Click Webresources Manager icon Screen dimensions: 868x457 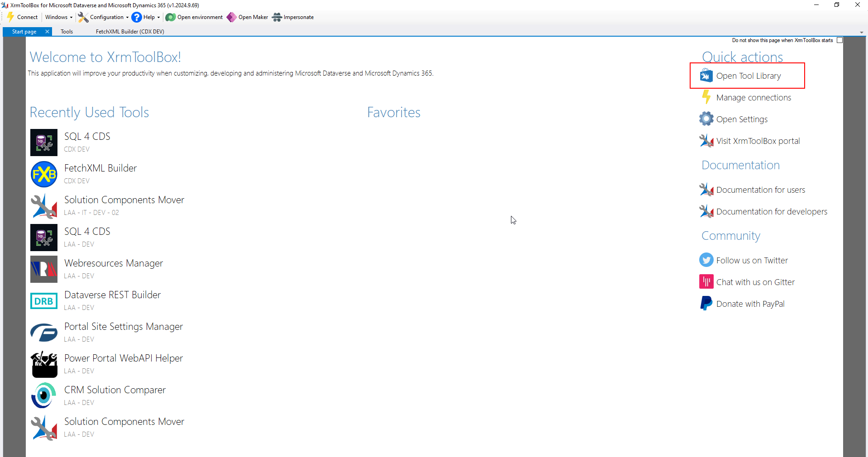coord(44,269)
